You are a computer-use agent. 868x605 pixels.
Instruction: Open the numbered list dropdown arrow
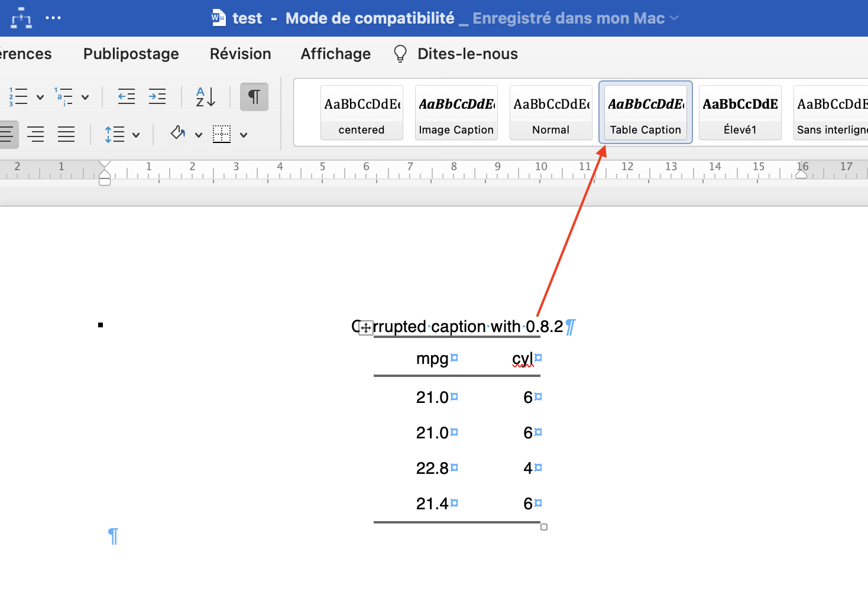tap(39, 96)
